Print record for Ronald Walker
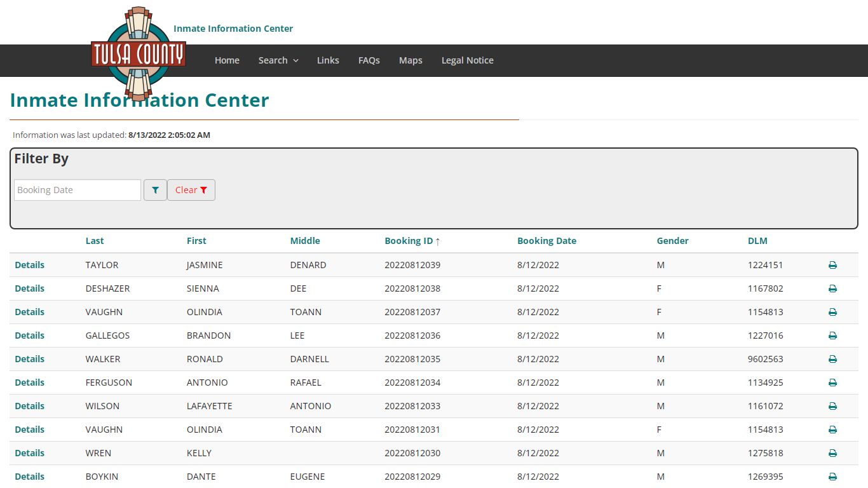The image size is (868, 488). [x=832, y=359]
